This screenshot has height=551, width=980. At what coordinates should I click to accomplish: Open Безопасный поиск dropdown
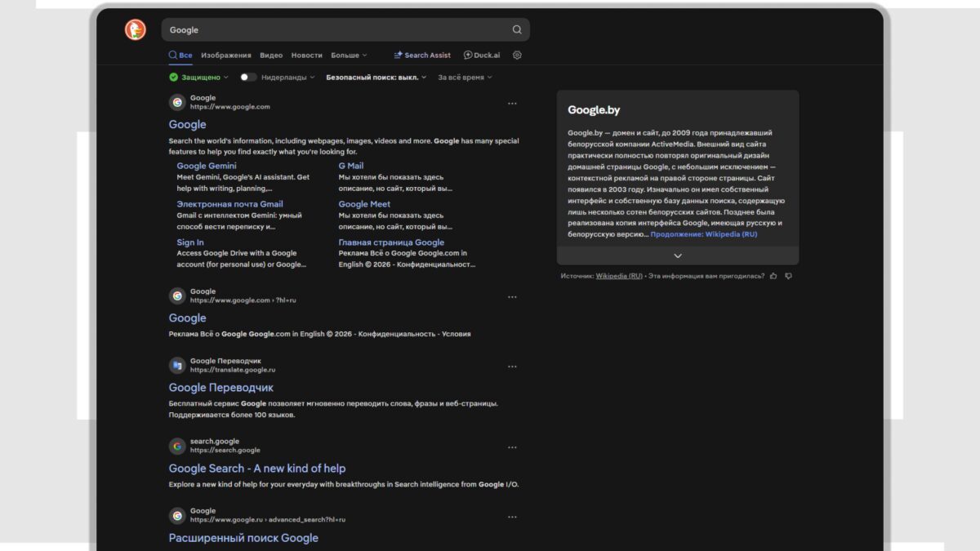pos(376,78)
